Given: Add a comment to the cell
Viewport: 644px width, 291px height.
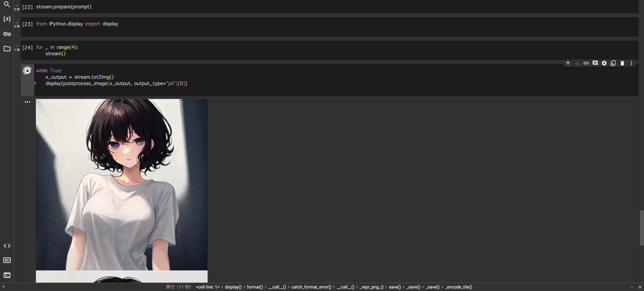Looking at the screenshot, I should point(595,63).
